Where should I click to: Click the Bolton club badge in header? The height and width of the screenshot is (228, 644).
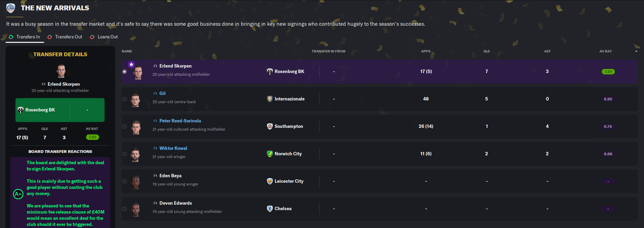(11, 8)
